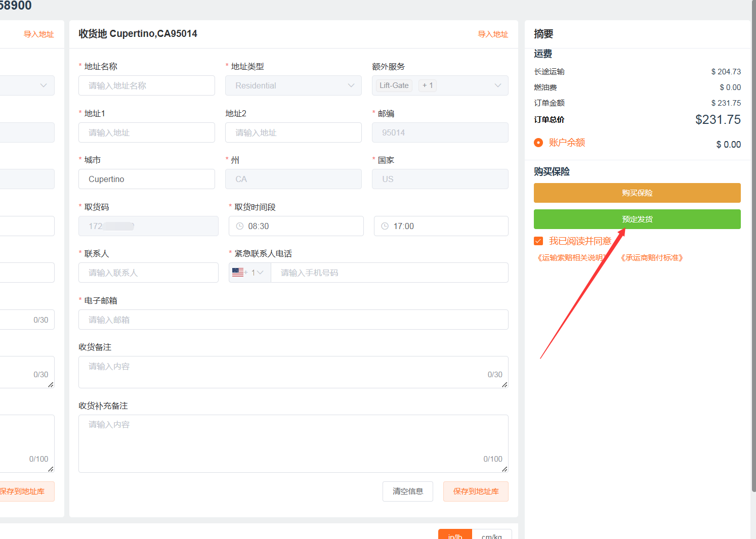Click 保存到地址库 button in 收货地 panel
Viewport: 756px width, 539px height.
click(476, 491)
